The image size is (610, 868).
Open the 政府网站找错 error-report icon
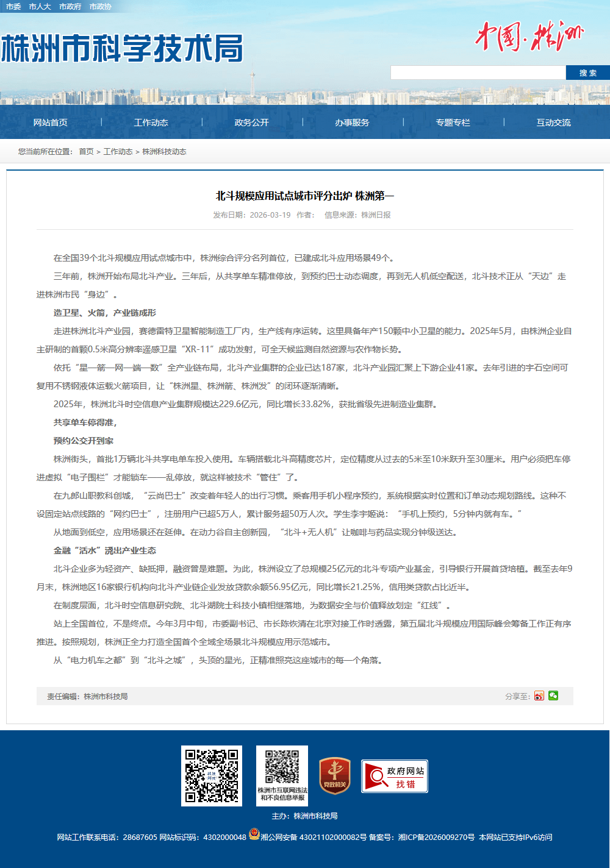[x=394, y=776]
